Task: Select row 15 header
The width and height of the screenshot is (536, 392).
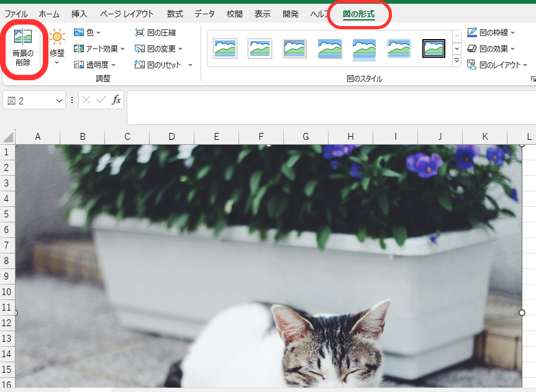Action: 7,369
